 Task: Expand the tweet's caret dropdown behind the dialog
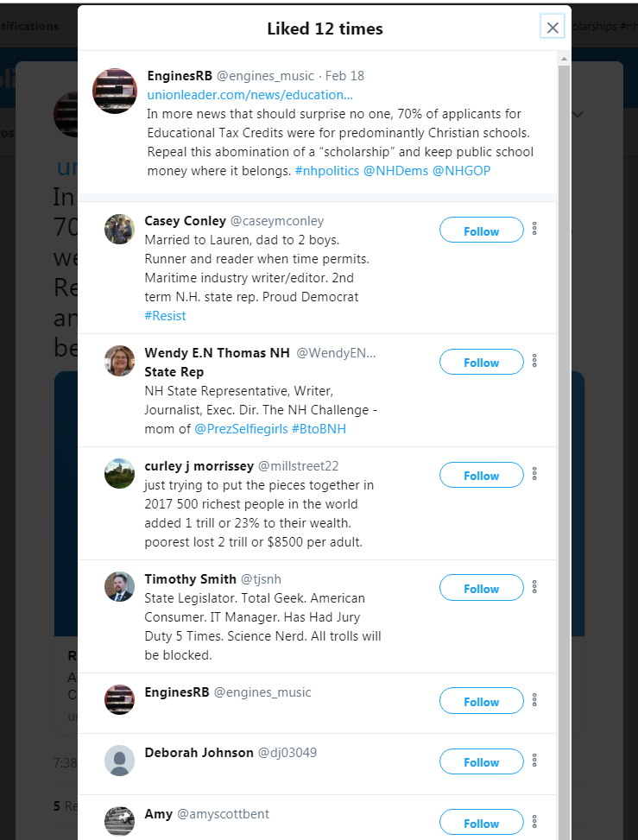coord(577,114)
